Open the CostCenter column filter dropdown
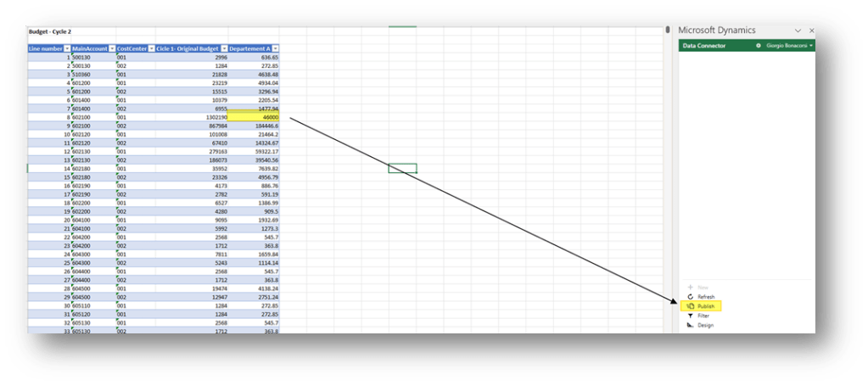This screenshot has height=386, width=868. 151,49
